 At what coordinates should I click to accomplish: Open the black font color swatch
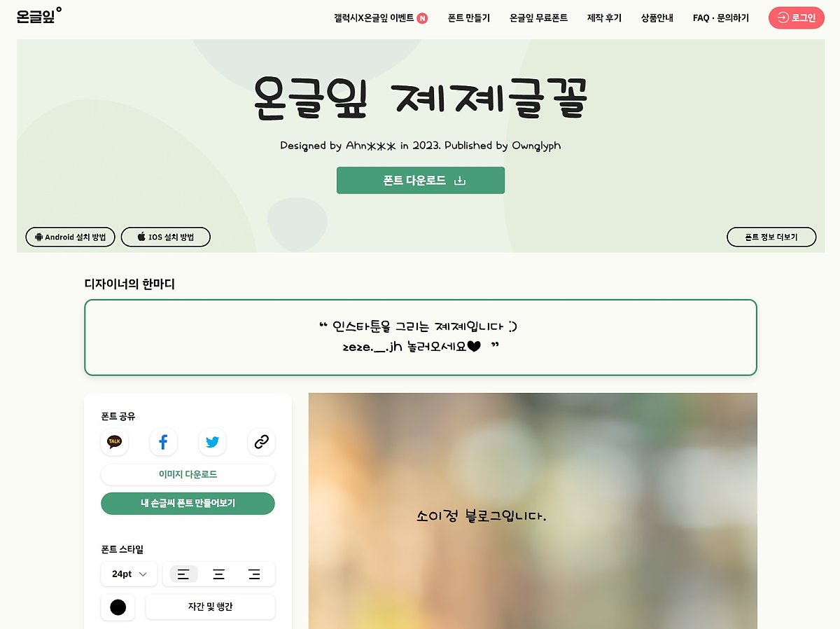(x=118, y=607)
